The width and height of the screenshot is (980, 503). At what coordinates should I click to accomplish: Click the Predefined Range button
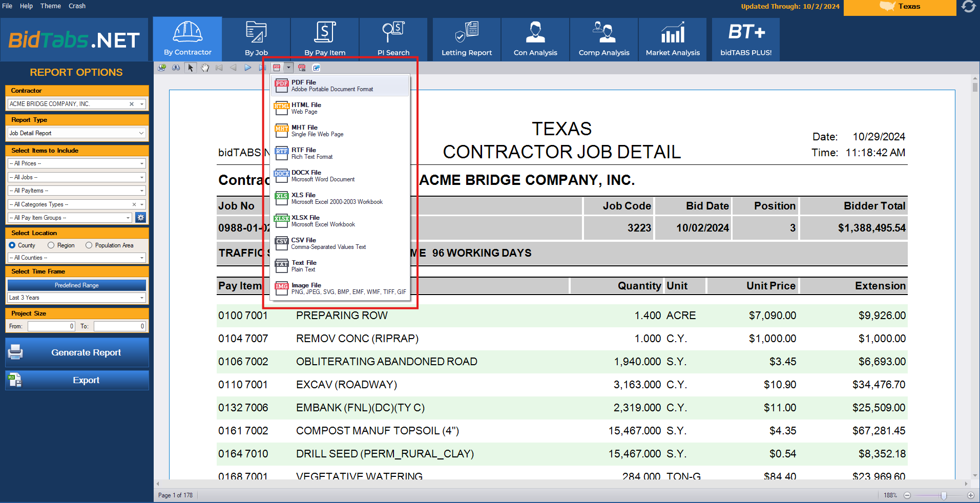tap(77, 285)
